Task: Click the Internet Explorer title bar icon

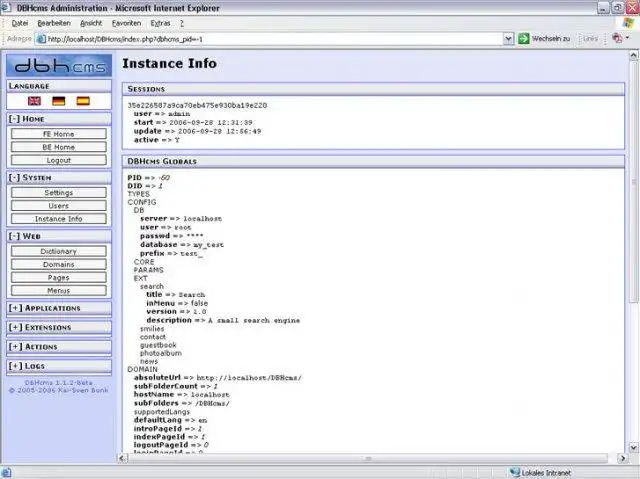Action: pos(6,8)
